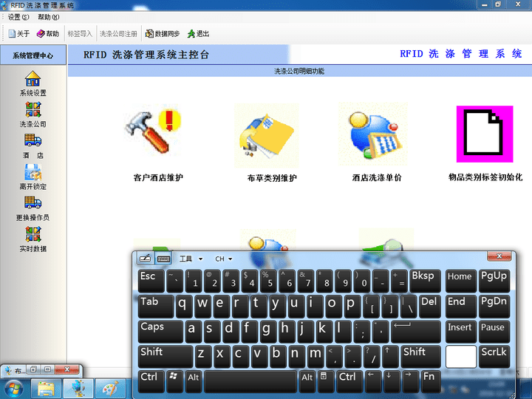Toggle the Fn key on keyboard
The image size is (532, 399).
click(x=429, y=378)
